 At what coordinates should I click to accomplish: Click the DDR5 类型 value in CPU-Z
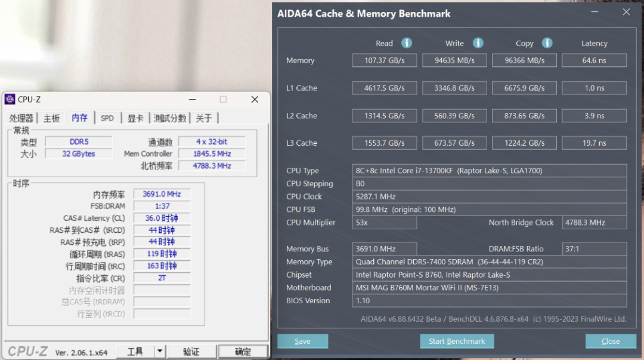79,142
